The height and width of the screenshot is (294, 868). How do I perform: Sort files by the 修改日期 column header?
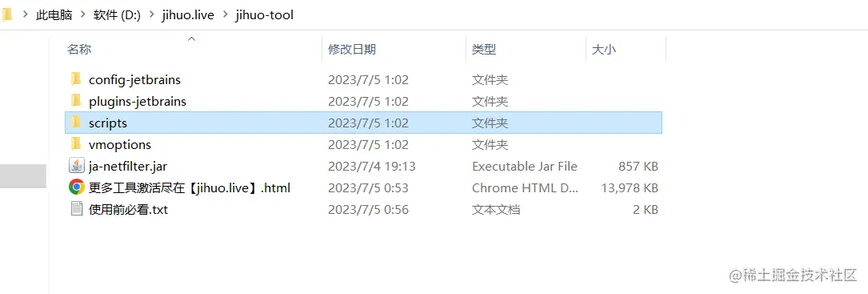pos(352,50)
